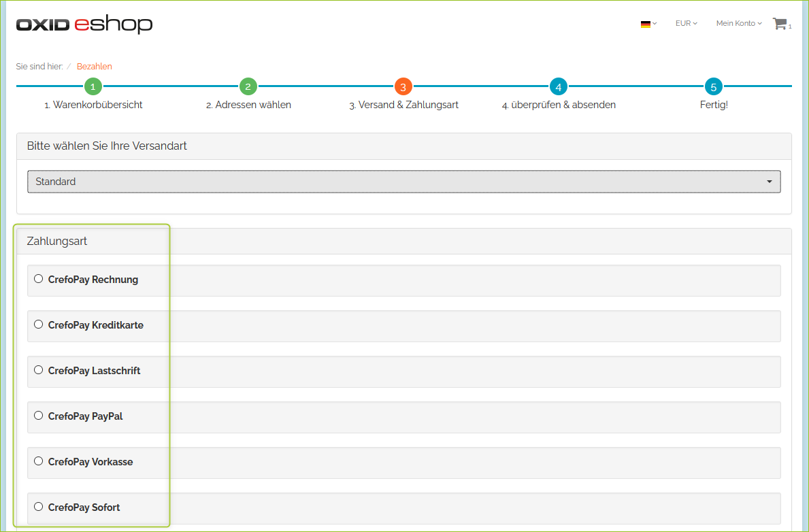Click the Bezahlen breadcrumb link
The height and width of the screenshot is (532, 809).
click(95, 67)
